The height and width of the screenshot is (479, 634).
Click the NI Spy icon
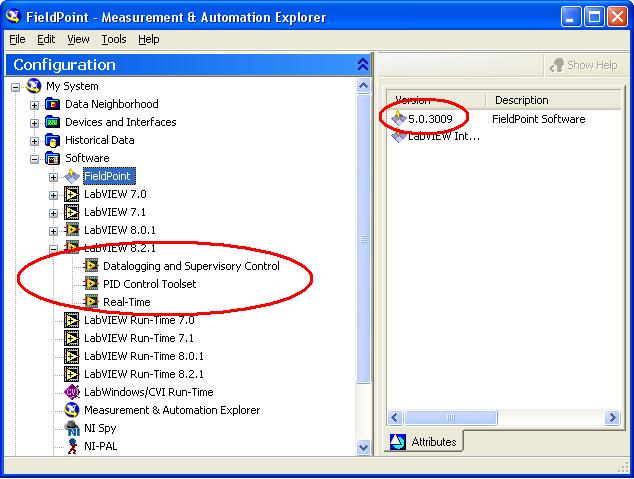tap(72, 428)
